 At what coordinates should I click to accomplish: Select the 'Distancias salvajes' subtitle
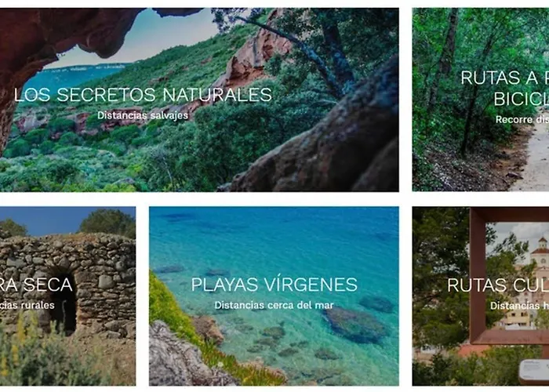point(143,115)
